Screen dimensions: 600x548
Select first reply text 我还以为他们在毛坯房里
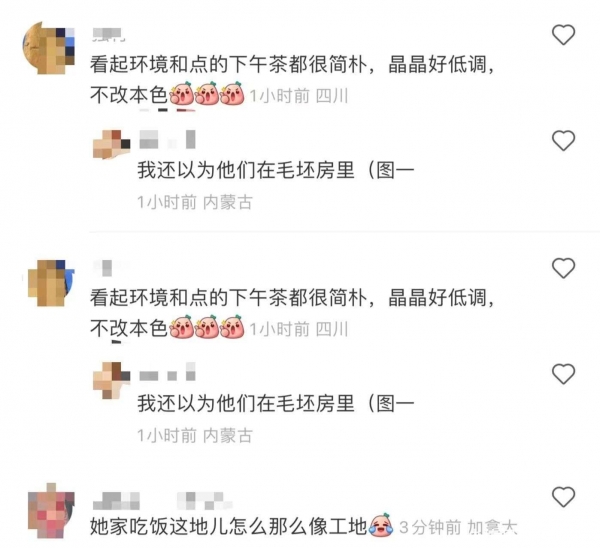click(246, 170)
